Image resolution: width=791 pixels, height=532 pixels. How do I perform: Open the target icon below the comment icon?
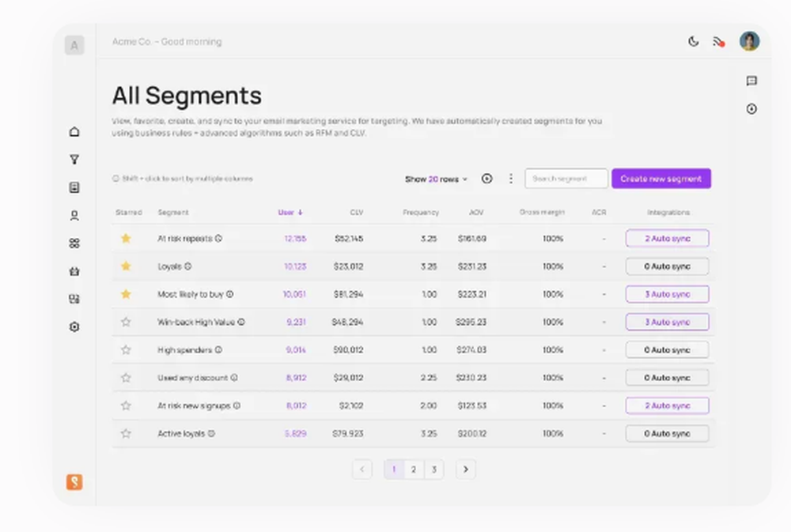click(751, 109)
